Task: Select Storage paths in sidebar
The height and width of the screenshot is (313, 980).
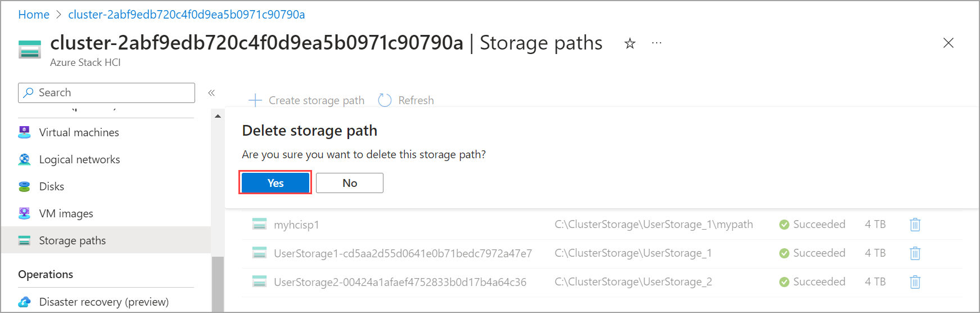Action: tap(72, 240)
